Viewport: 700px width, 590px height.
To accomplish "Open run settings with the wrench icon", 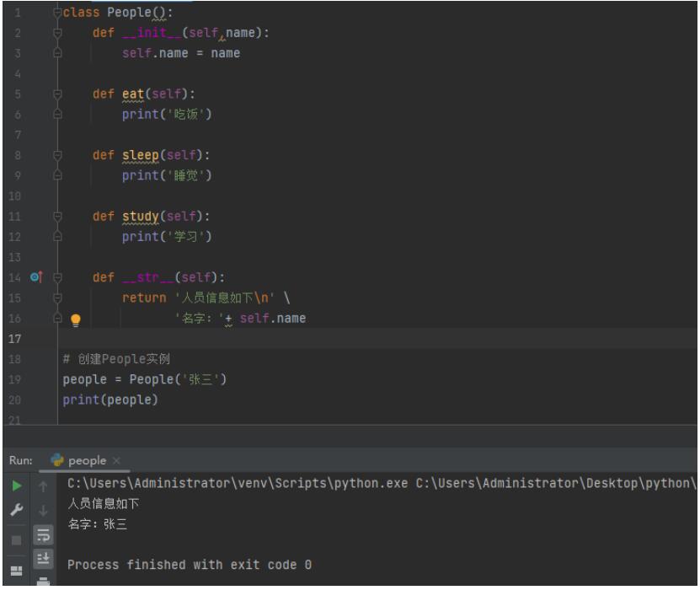I will pos(18,509).
